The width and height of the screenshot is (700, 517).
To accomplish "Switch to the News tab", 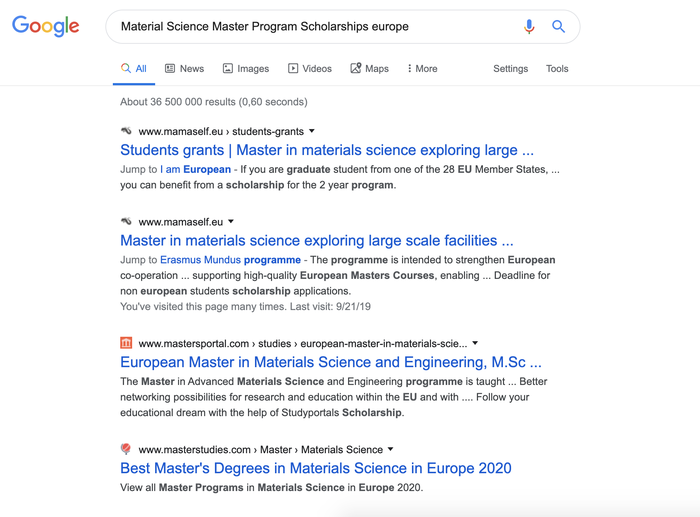I will tap(184, 69).
